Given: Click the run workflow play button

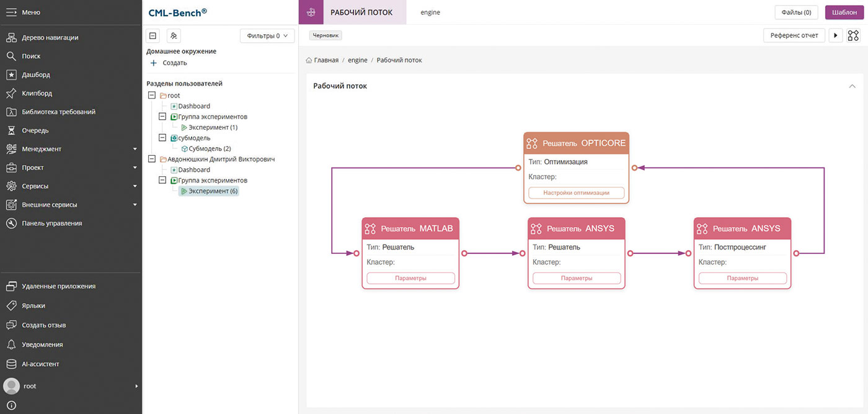Looking at the screenshot, I should click(835, 35).
